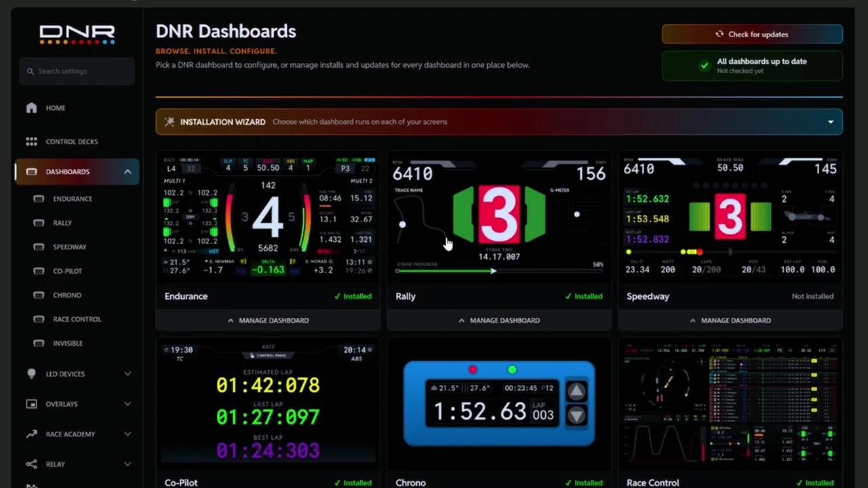Click the Chrono sidebar item icon
The width and height of the screenshot is (868, 488).
tap(39, 295)
